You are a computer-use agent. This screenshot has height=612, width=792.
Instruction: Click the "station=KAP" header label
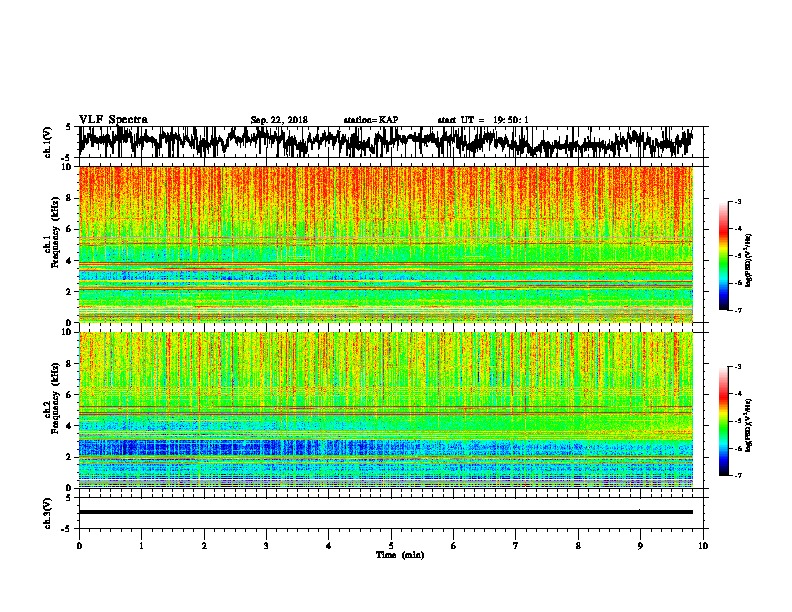(x=371, y=120)
